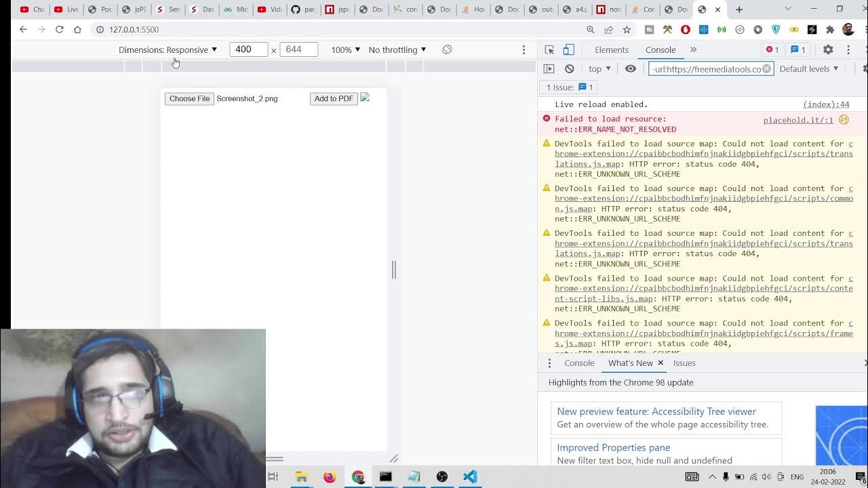Clear the console with the ban icon
The width and height of the screenshot is (868, 488).
pos(570,68)
